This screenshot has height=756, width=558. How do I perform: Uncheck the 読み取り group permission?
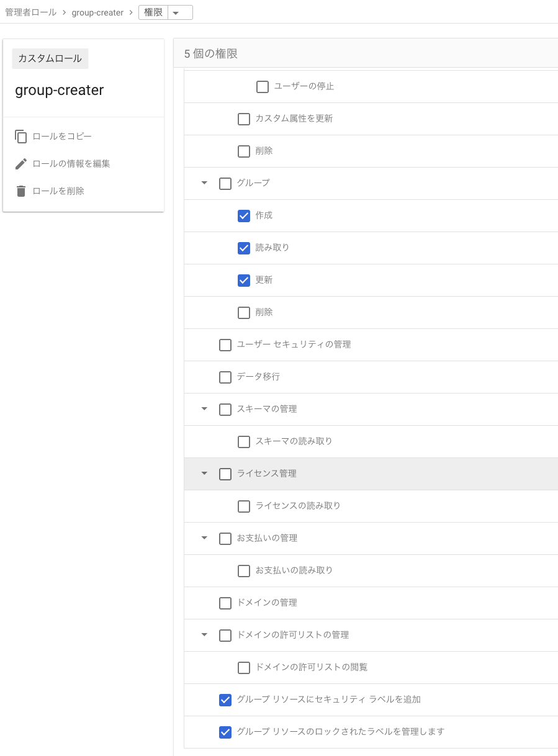[x=244, y=248]
